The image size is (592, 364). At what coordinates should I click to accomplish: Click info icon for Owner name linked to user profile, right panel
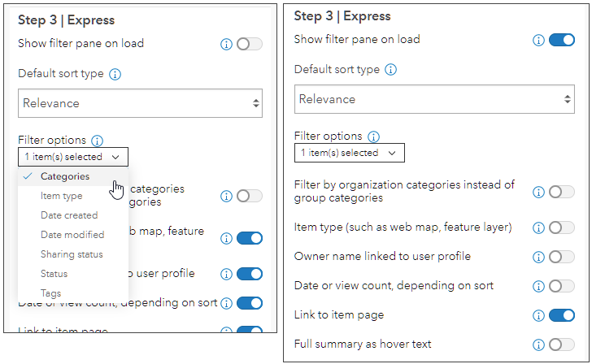click(538, 257)
